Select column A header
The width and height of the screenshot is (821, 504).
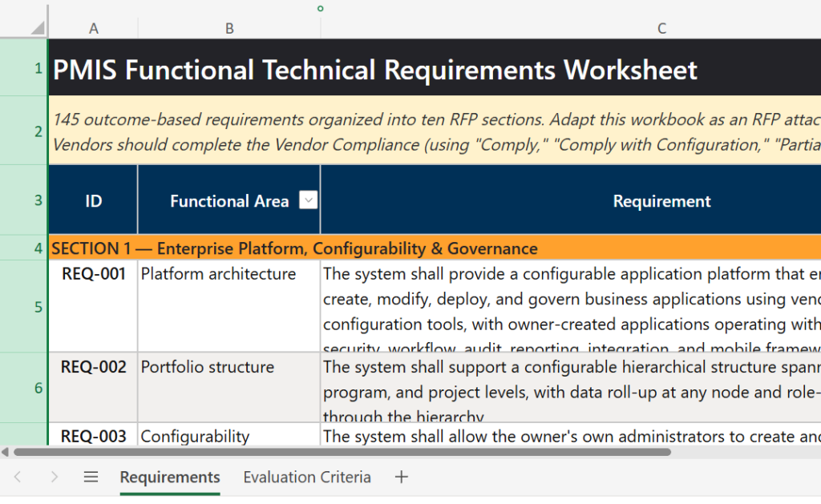point(93,28)
